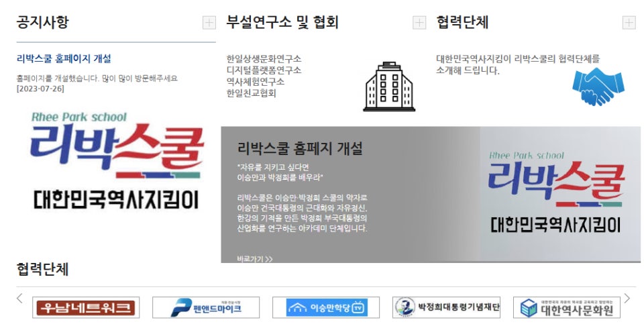
Task: Expand the 공지사항 plus icon
Action: (209, 23)
